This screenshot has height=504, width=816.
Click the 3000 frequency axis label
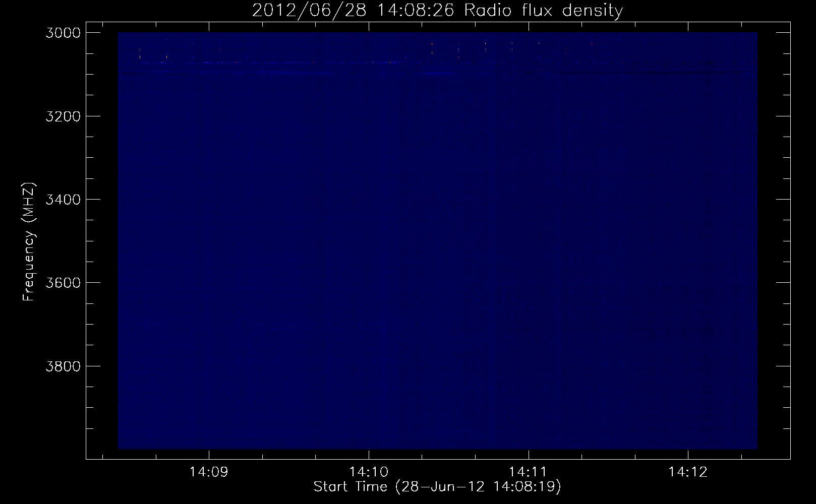coord(63,33)
